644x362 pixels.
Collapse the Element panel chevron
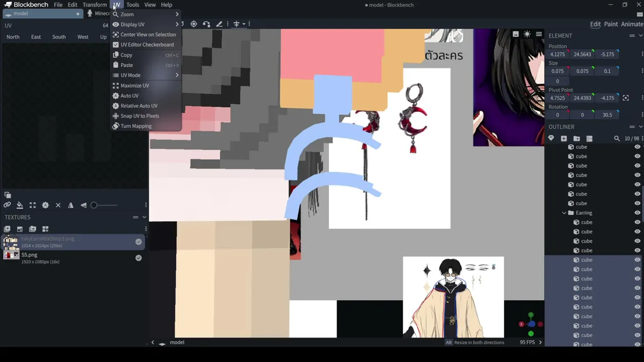click(x=640, y=36)
